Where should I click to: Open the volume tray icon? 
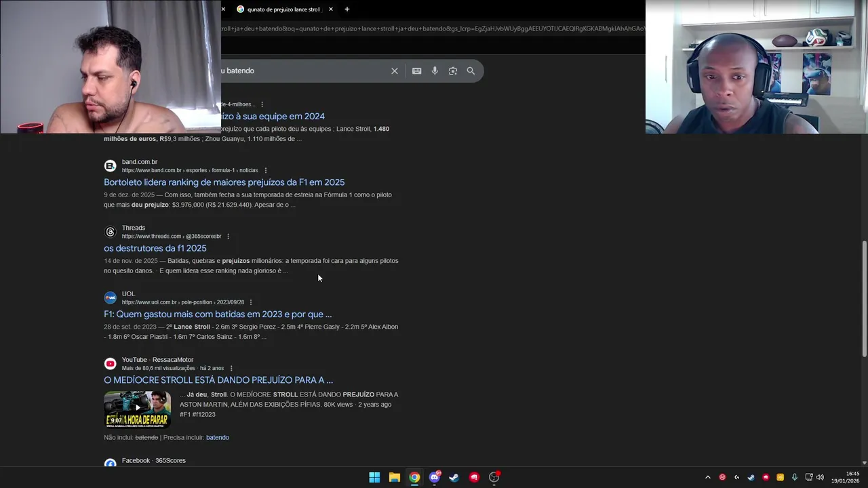(x=821, y=477)
